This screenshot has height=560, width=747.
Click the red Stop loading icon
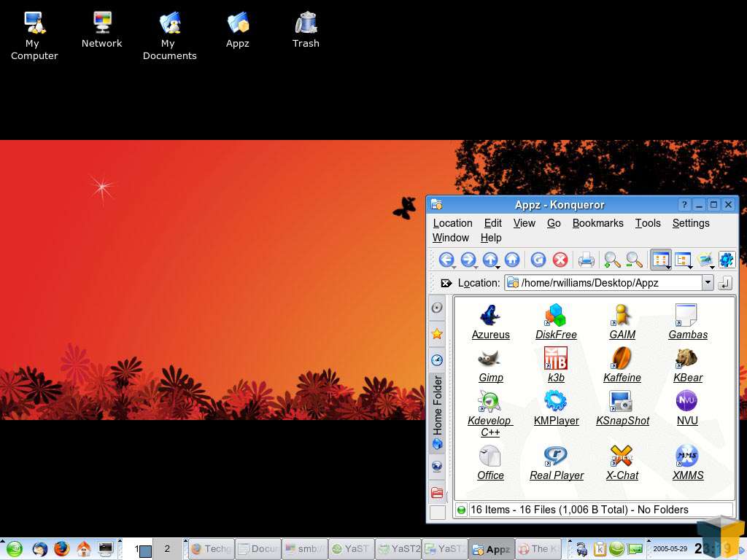coord(560,260)
